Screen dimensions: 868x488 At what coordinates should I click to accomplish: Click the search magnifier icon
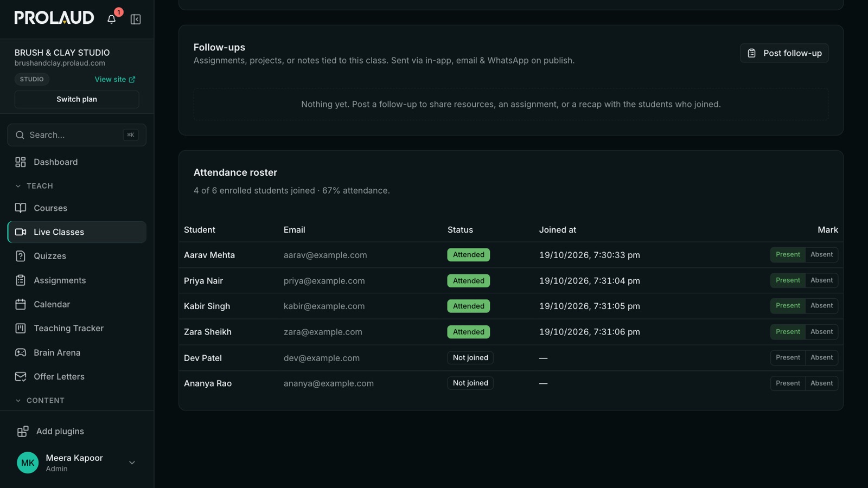20,135
